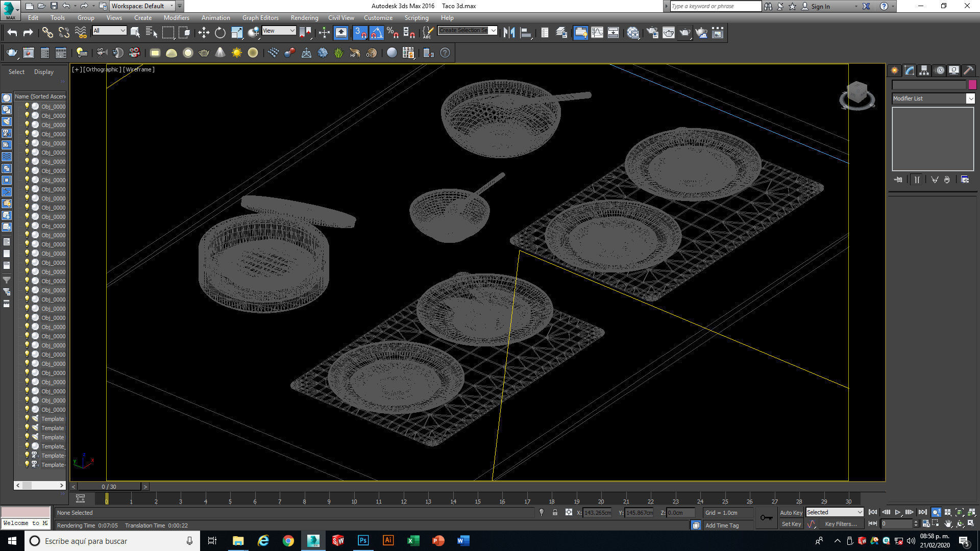
Task: Click the Wireframe viewport shading label
Action: point(139,69)
